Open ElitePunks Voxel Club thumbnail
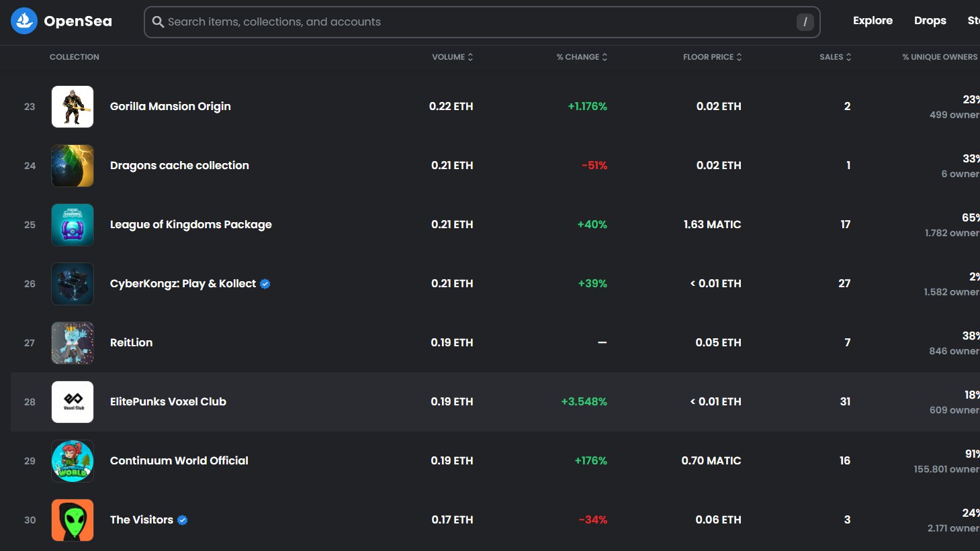The image size is (980, 551). (x=73, y=402)
